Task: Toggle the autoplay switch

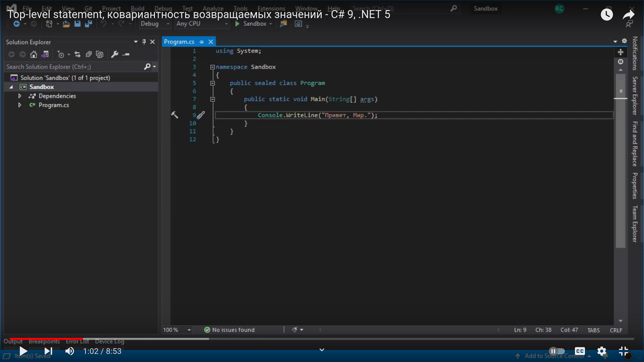Action: tap(557, 351)
